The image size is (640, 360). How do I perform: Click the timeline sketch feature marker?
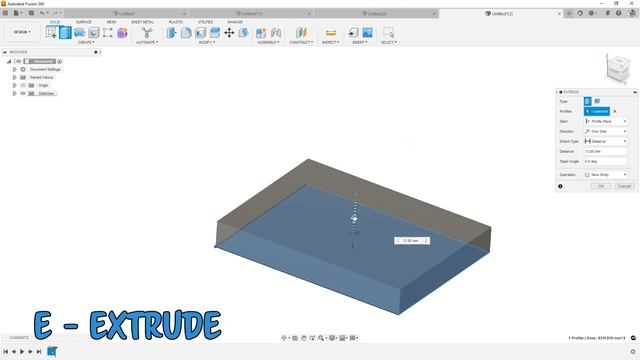coord(52,351)
